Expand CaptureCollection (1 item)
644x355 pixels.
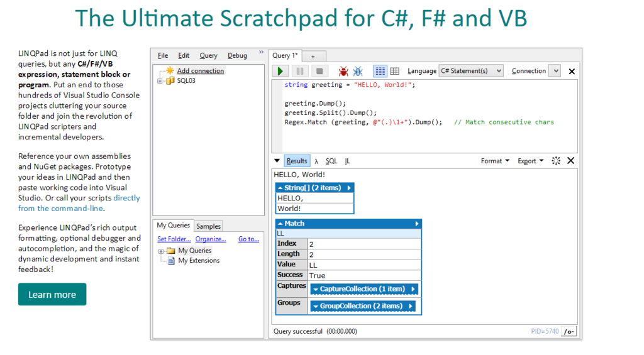point(364,289)
